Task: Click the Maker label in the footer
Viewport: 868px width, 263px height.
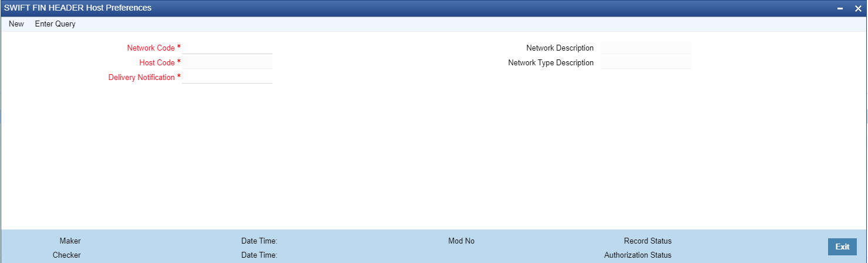Action: (70, 241)
